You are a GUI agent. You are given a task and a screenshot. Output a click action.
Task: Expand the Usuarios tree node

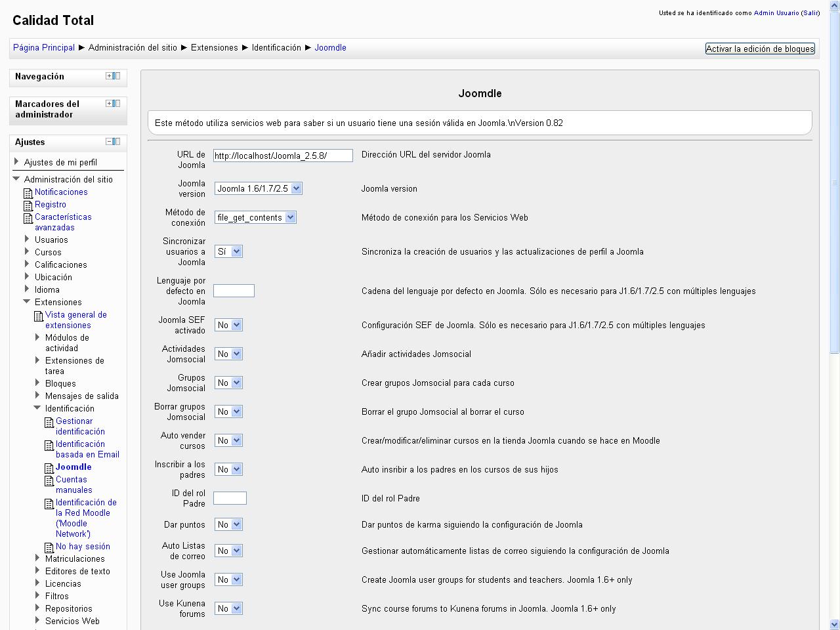27,240
